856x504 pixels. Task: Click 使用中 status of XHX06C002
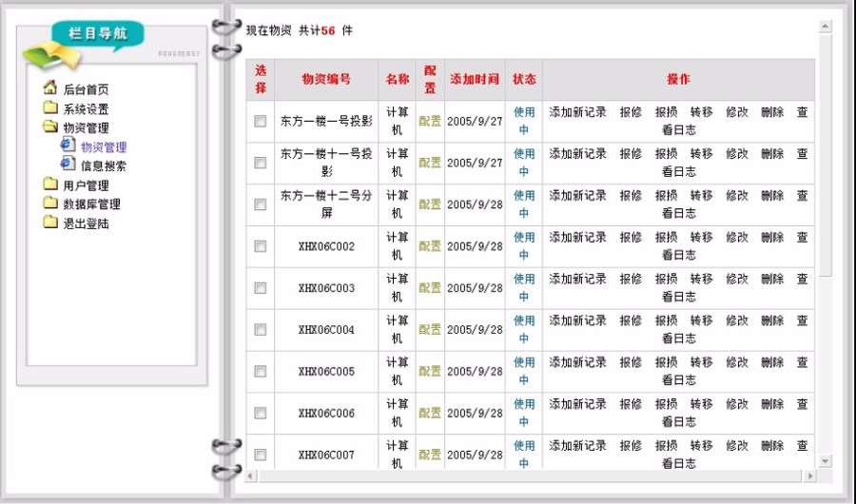pyautogui.click(x=524, y=245)
